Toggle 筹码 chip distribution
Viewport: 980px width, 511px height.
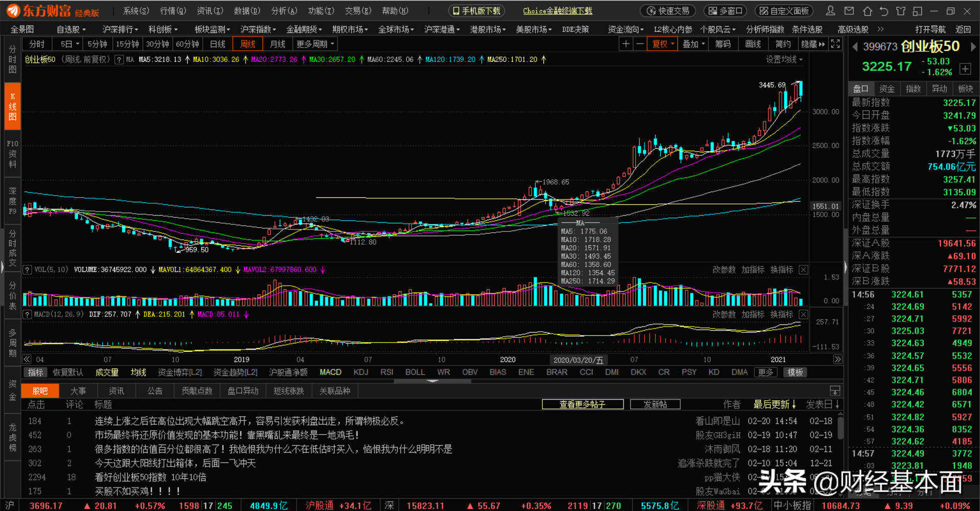[723, 44]
